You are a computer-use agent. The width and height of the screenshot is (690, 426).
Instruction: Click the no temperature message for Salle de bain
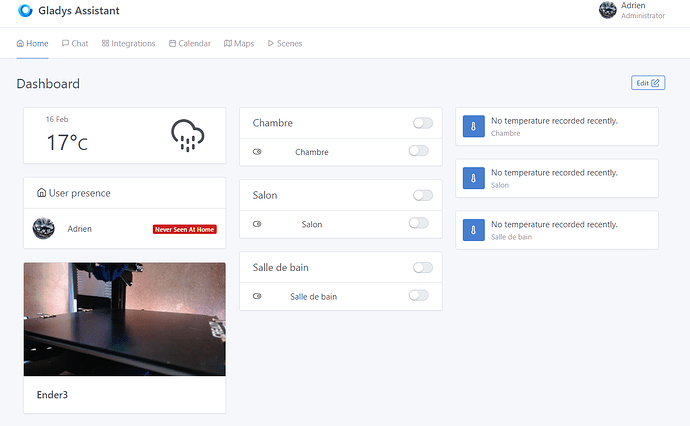(x=554, y=225)
